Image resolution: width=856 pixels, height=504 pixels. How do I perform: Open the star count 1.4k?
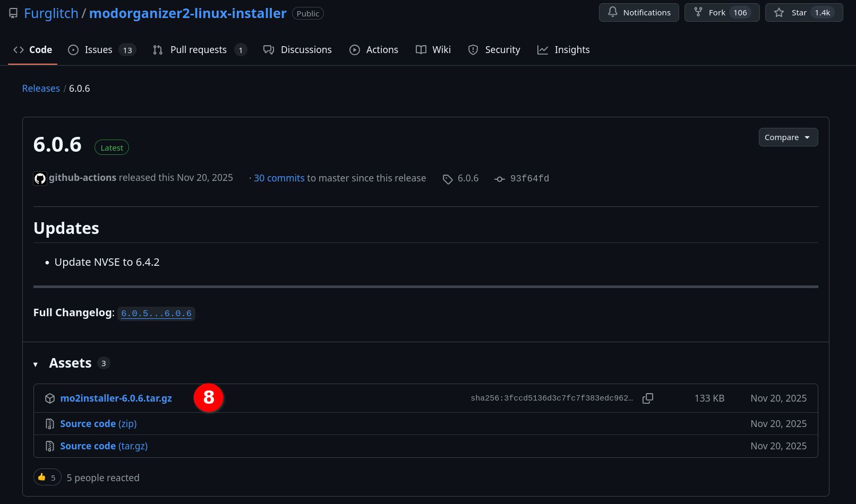823,13
